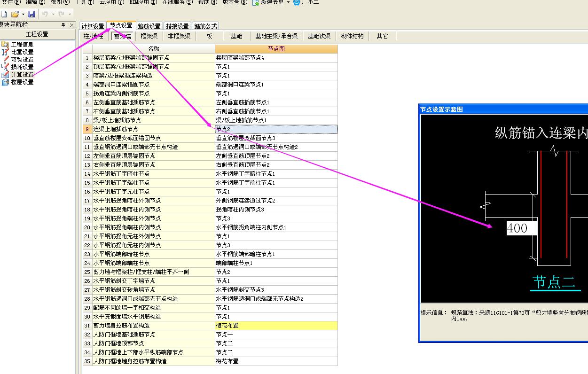Expand the Redo history dropdown arrow
Image resolution: width=588 pixels, height=374 pixels.
click(x=70, y=14)
